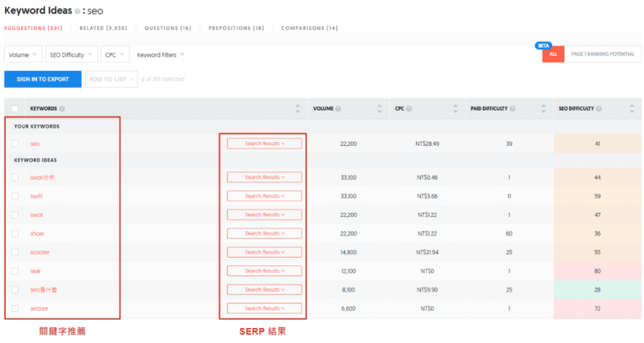Screen dimensions: 644x343
Task: Switch to the COMPARISONS (14) tab
Action: 309,28
